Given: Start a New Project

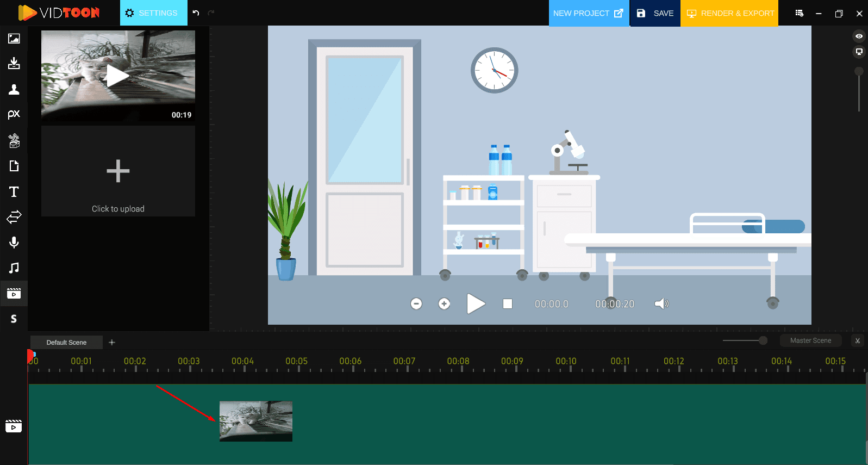Looking at the screenshot, I should (x=589, y=13).
